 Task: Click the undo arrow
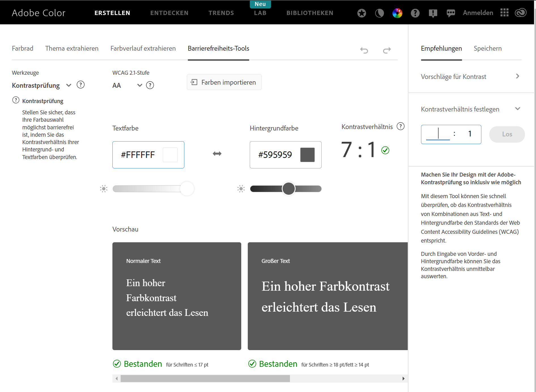(364, 50)
